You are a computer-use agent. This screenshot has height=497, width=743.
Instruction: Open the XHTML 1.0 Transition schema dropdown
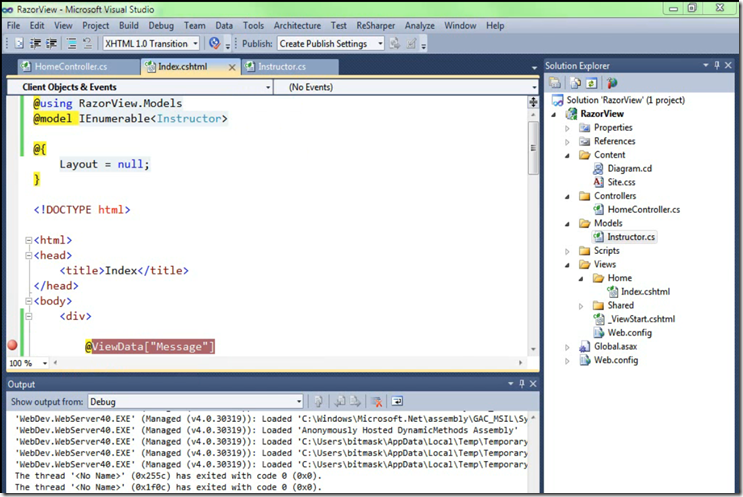[x=195, y=44]
